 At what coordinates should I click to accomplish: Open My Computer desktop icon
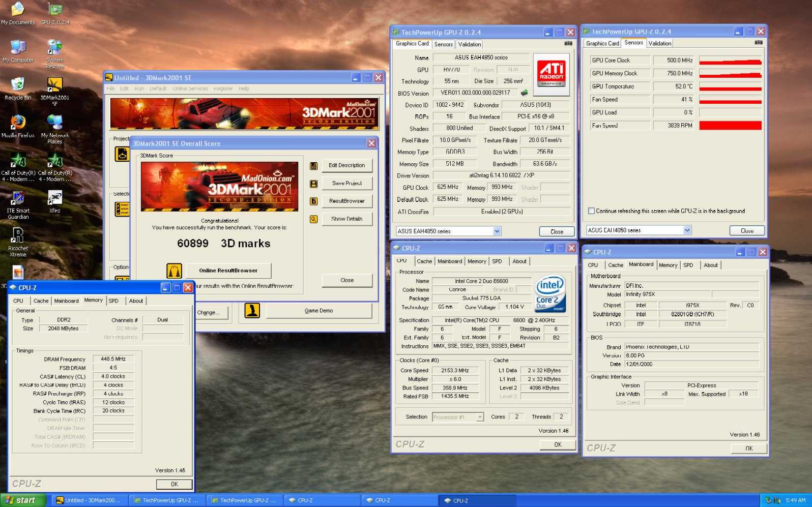pos(18,51)
